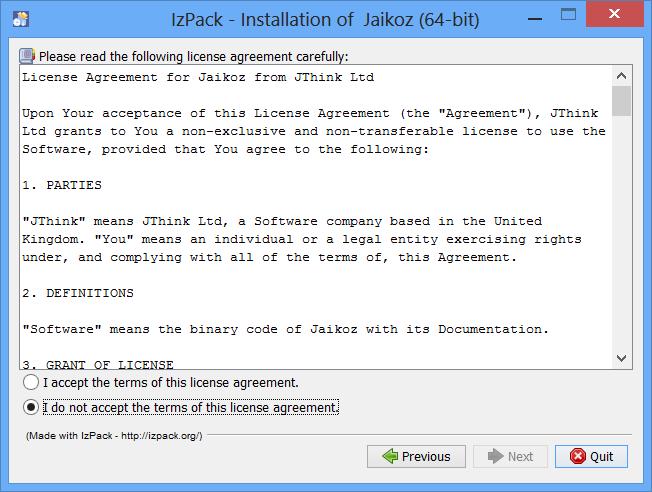Go back with the Previous button
The height and width of the screenshot is (492, 652).
click(x=416, y=456)
